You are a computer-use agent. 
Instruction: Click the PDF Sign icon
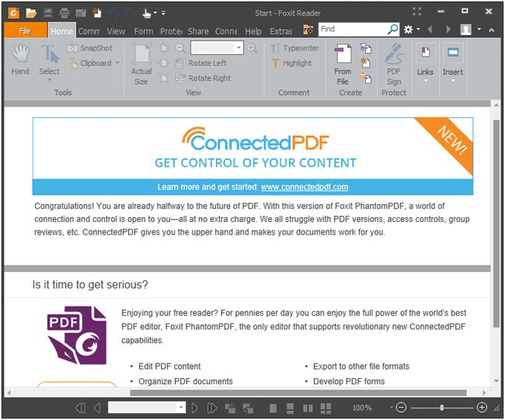coord(393,64)
